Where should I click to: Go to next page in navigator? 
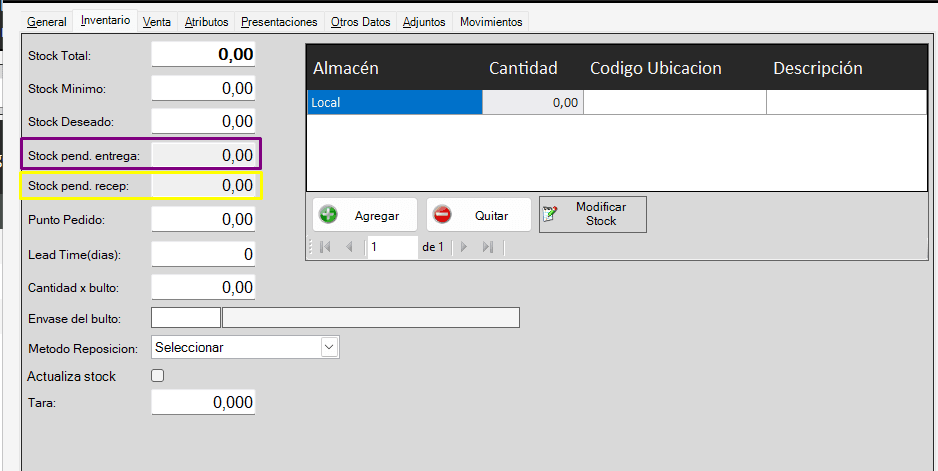[464, 247]
